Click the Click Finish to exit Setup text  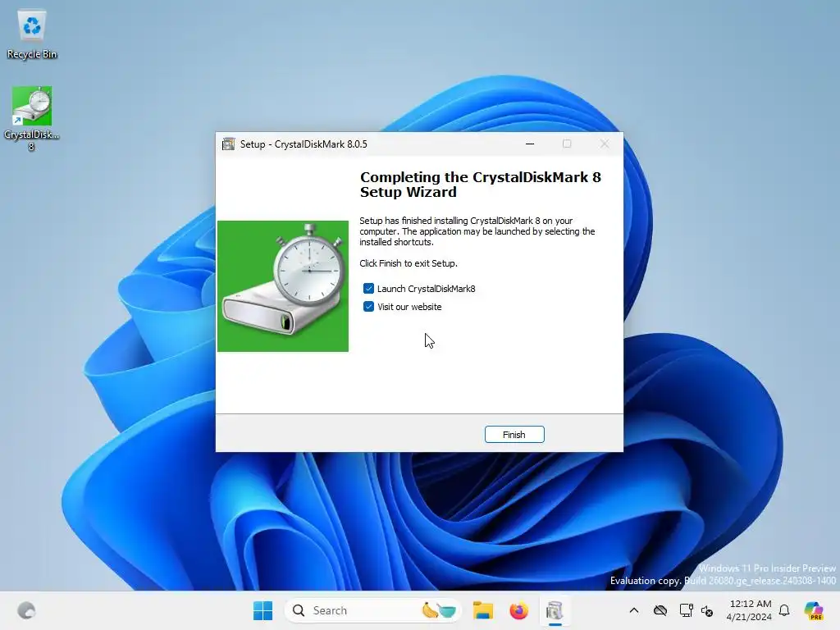coord(409,263)
